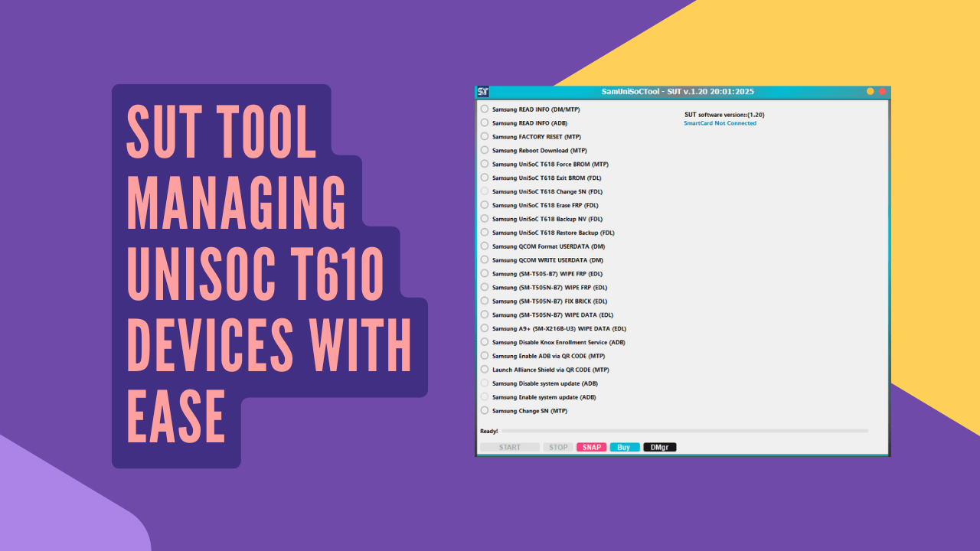The image size is (980, 551).
Task: Click the SUT software version::(1.20) text
Action: [x=724, y=115]
